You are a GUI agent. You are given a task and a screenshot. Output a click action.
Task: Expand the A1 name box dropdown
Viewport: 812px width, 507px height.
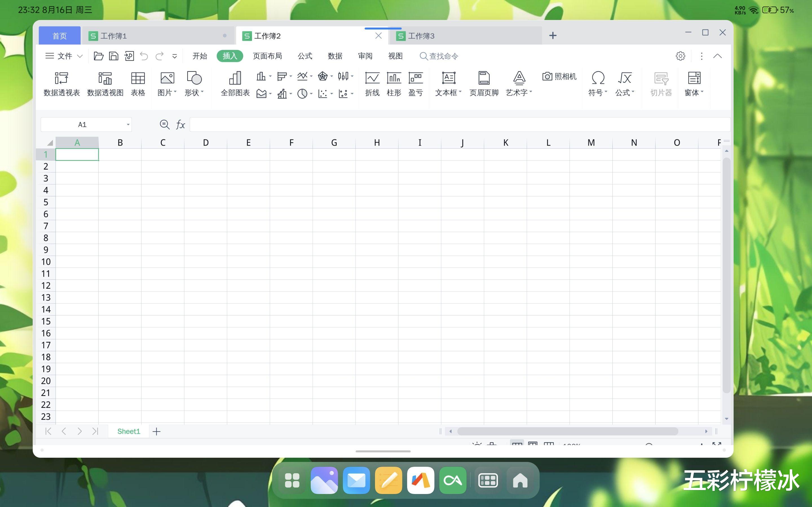pyautogui.click(x=128, y=125)
